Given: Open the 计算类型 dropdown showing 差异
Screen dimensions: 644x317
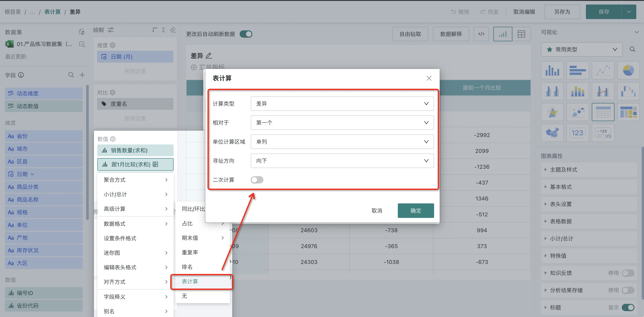Looking at the screenshot, I should click(342, 104).
